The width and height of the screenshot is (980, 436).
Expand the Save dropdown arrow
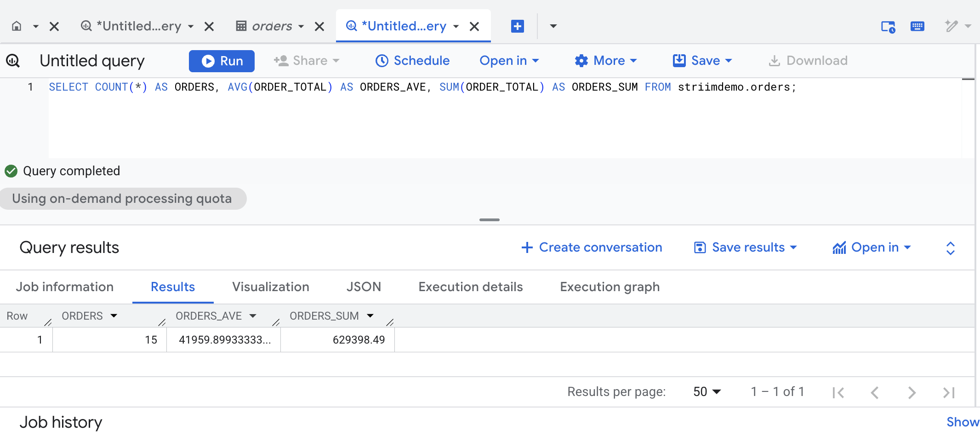pyautogui.click(x=728, y=60)
